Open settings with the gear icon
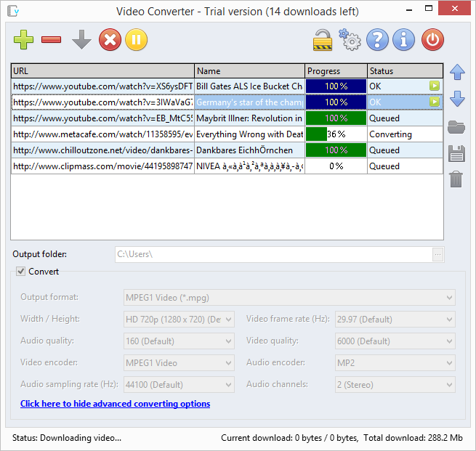Viewport: 476px width, 451px height. 350,40
